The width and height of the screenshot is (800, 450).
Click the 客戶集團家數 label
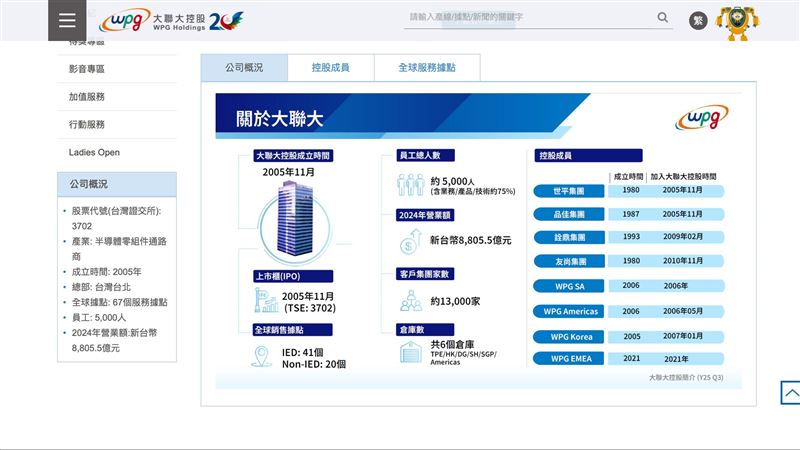pyautogui.click(x=425, y=274)
